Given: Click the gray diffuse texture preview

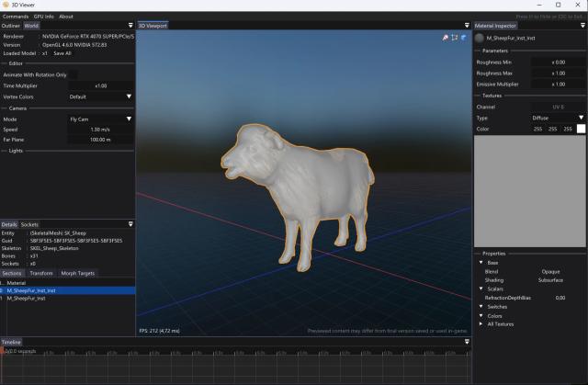Looking at the screenshot, I should pos(530,191).
